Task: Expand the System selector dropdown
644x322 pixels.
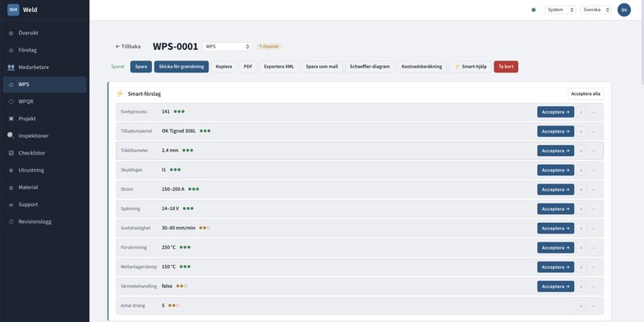Action: tap(560, 10)
